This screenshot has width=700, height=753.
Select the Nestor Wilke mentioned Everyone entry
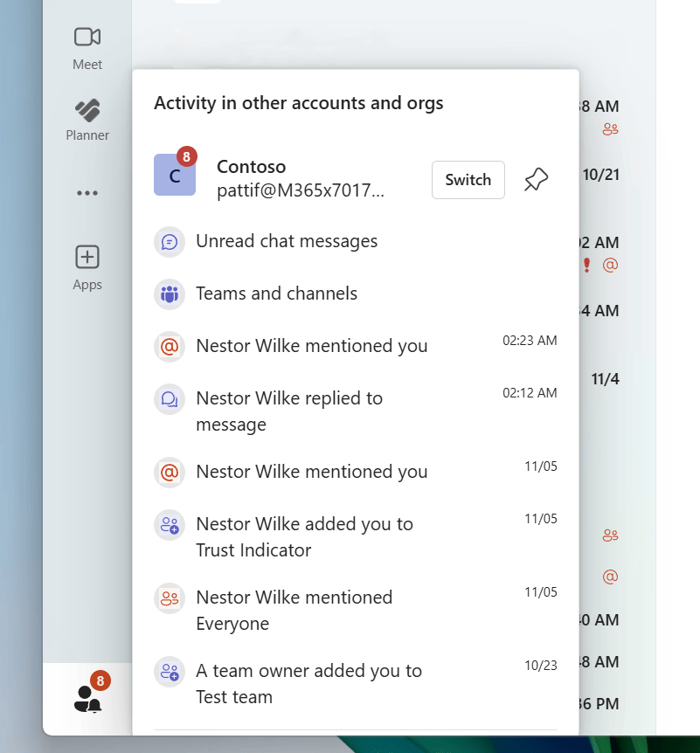(x=294, y=610)
